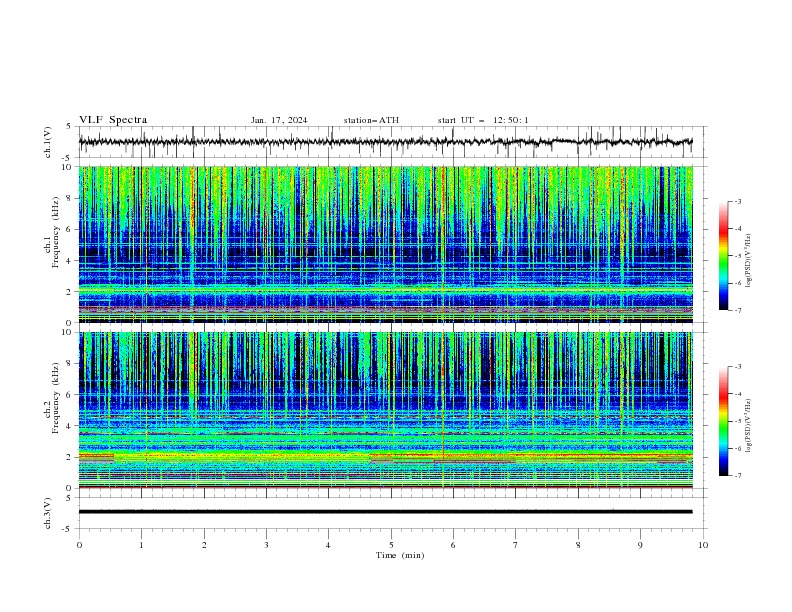Click time axis tick label "9"

[640, 545]
